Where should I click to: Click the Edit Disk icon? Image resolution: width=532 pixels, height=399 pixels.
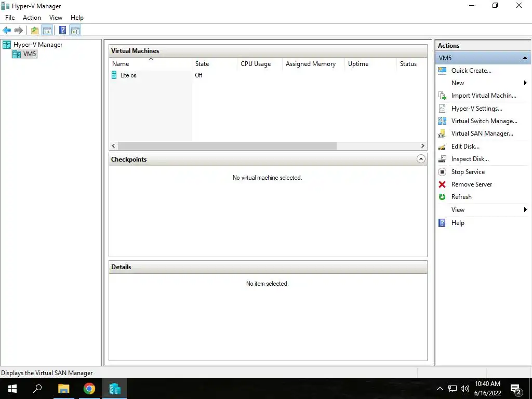[442, 147]
